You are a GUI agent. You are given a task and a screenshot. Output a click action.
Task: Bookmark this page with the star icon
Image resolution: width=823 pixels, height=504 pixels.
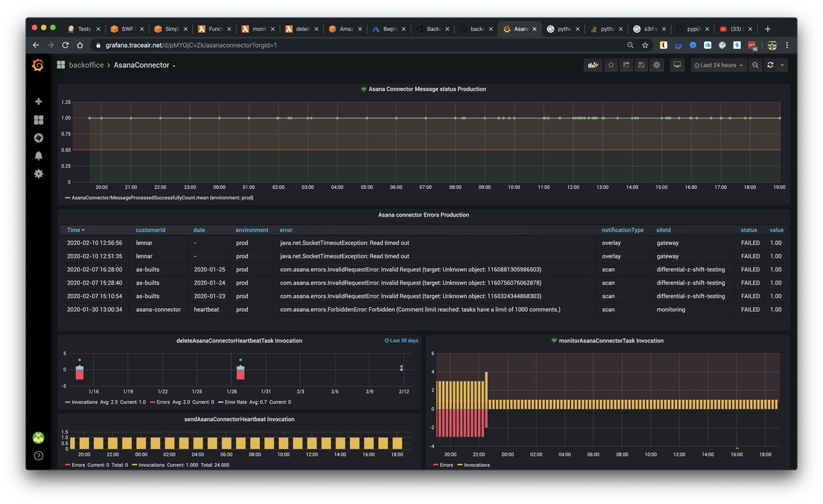tap(645, 45)
